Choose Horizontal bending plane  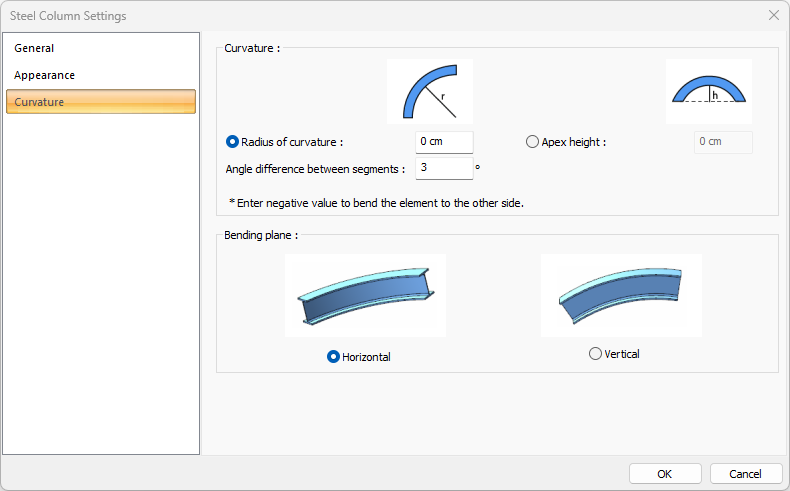point(334,357)
